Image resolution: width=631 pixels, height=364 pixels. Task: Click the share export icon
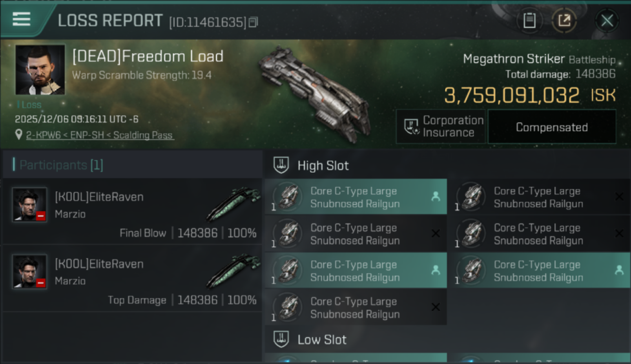pos(564,20)
